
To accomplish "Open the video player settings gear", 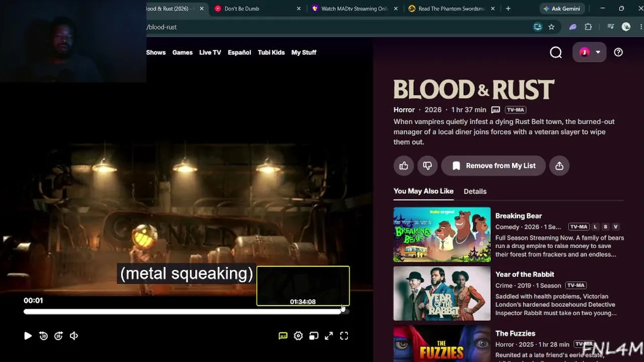I will tap(299, 336).
